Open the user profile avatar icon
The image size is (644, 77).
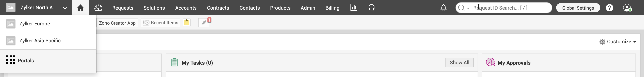pyautogui.click(x=627, y=8)
